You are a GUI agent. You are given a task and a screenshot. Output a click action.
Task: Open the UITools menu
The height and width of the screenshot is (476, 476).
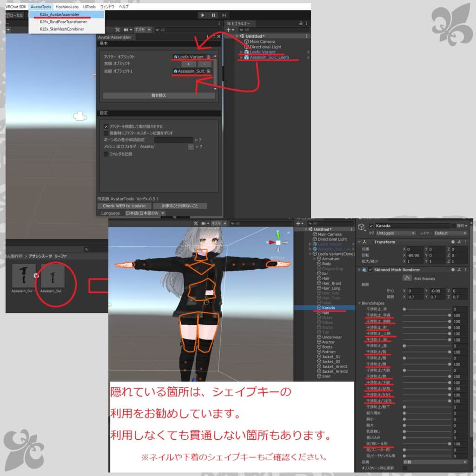tap(89, 7)
